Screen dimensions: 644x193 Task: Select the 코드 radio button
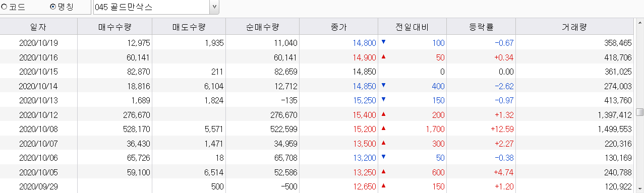point(5,8)
